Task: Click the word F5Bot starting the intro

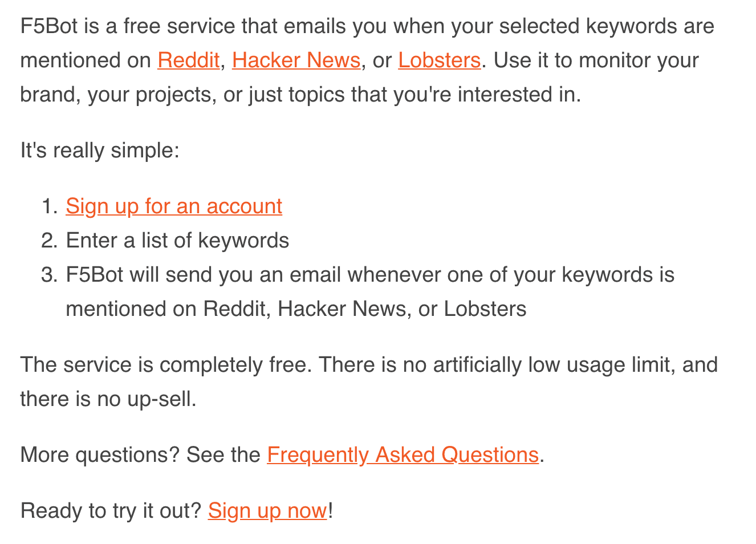Action: [x=48, y=26]
